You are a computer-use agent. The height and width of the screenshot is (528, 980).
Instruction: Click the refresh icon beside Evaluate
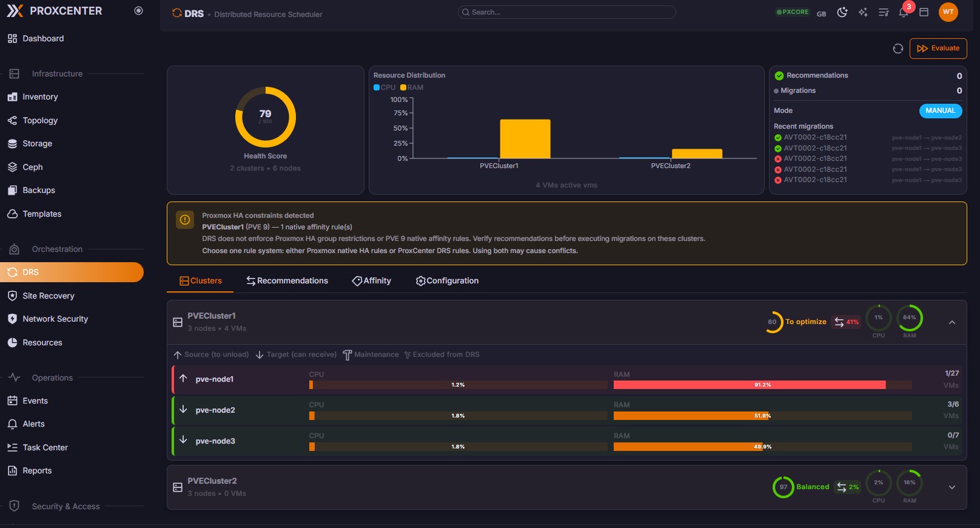898,49
